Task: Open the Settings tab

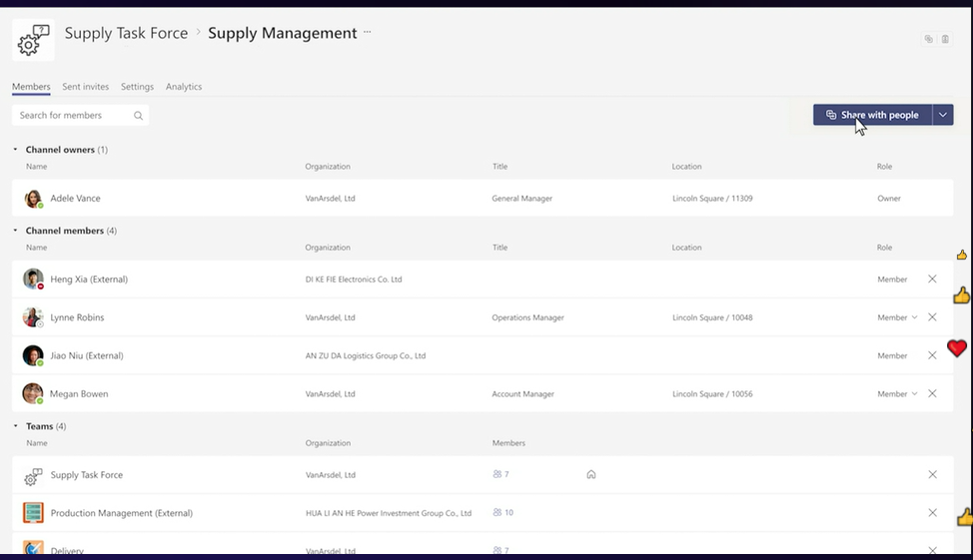Action: pos(137,86)
